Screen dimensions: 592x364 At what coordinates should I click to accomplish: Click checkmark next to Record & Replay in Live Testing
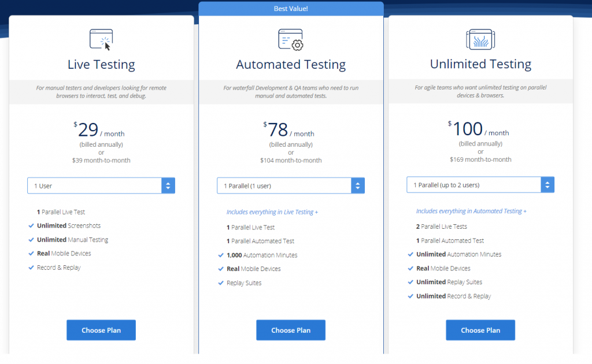click(31, 268)
